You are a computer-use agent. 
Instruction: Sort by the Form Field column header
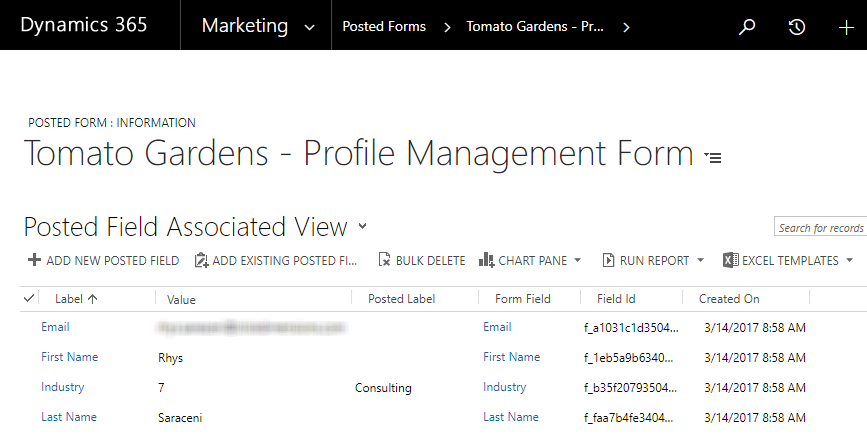pos(523,299)
